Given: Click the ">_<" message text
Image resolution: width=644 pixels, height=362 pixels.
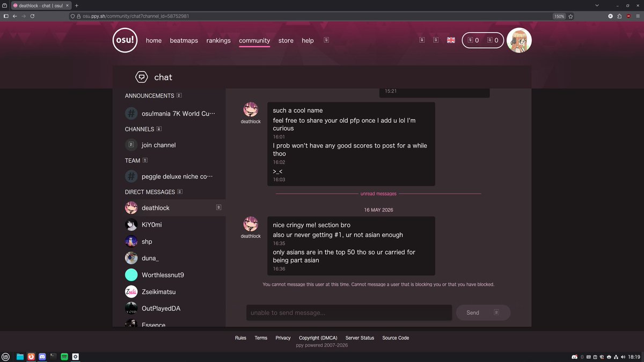Looking at the screenshot, I should point(277,172).
